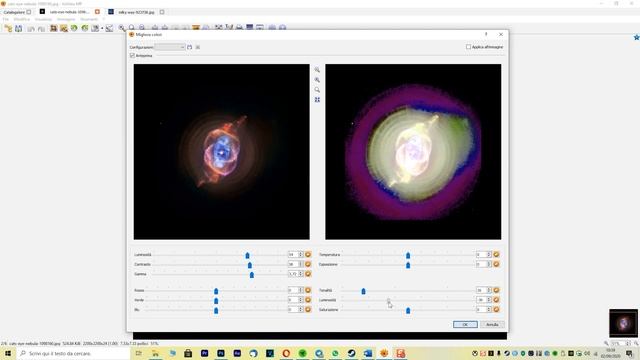This screenshot has height=360, width=640.
Task: Open the File menu
Action: 6,19
